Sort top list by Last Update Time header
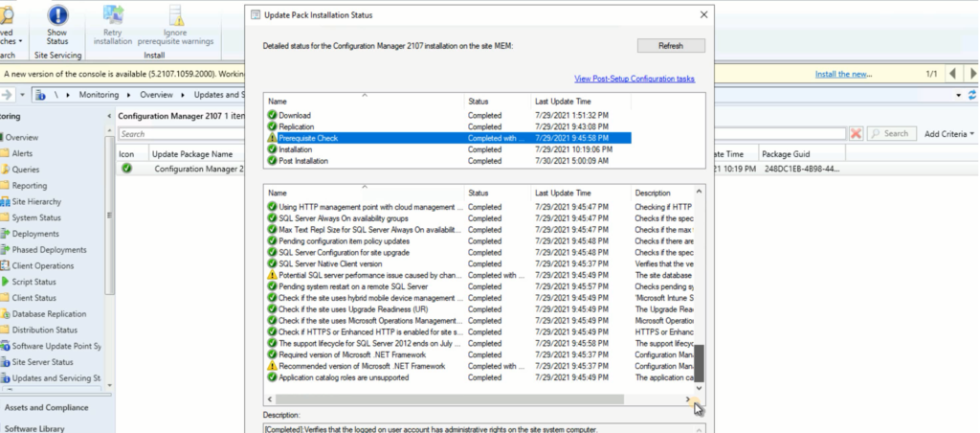 click(581, 101)
